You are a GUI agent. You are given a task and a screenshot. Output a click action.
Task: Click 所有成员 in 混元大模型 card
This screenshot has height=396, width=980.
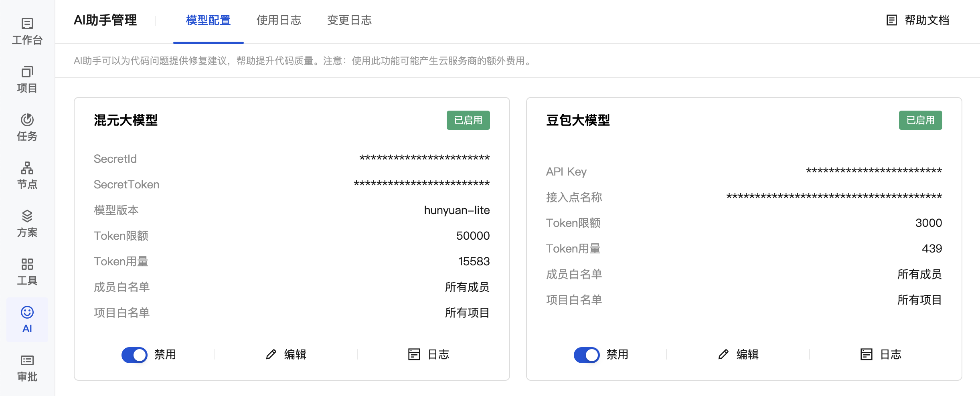pyautogui.click(x=468, y=287)
